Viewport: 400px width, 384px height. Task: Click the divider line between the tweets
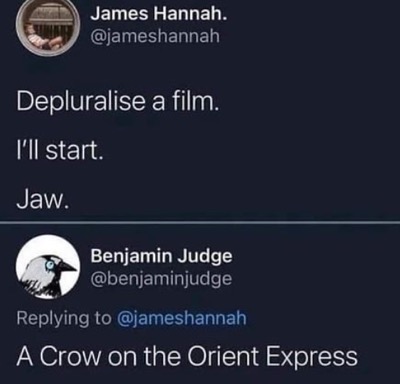(x=200, y=223)
